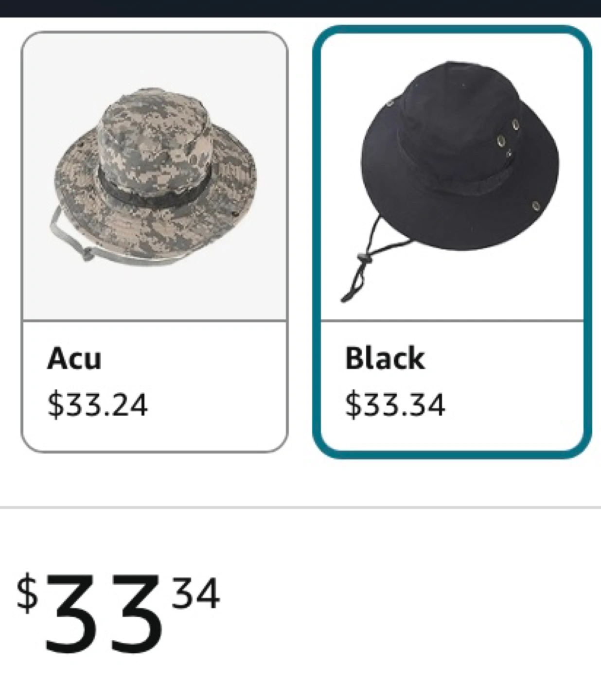Screen dimensions: 601x700
Task: Select the Acu camouflage hat option
Action: tap(155, 242)
